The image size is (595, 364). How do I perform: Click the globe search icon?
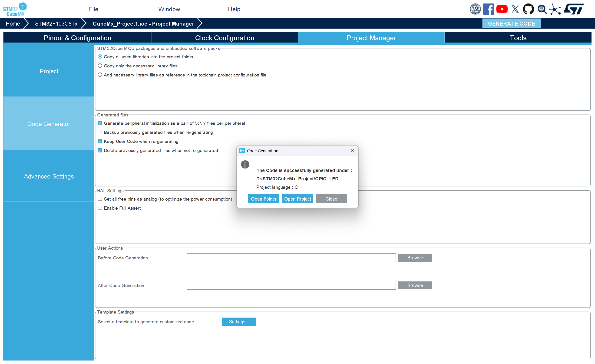pos(542,9)
